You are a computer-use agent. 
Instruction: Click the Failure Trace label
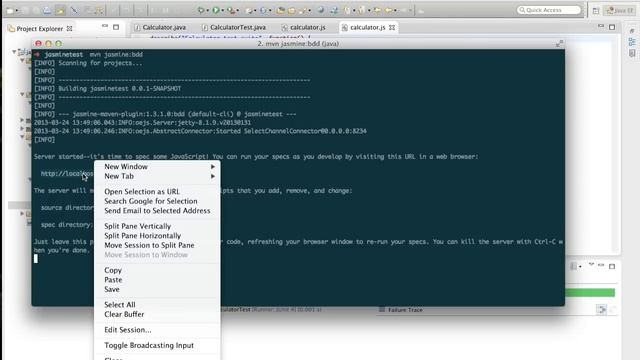405,310
